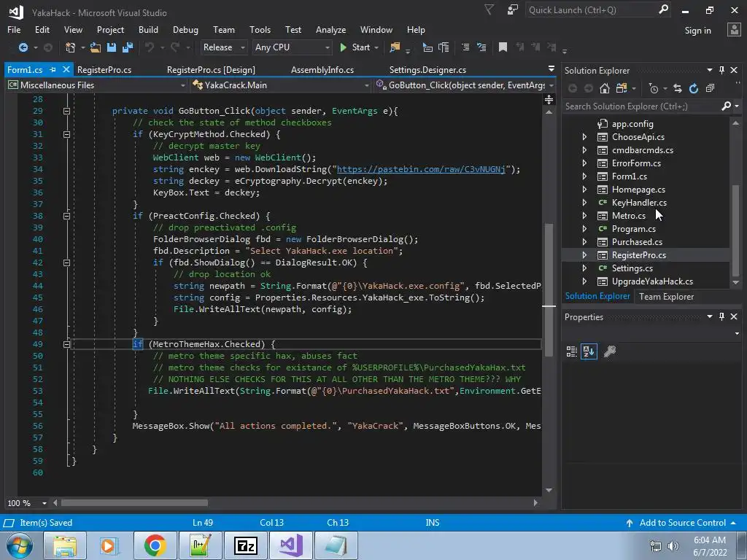The height and width of the screenshot is (560, 747).
Task: Click the Windows Start orb
Action: [20, 545]
